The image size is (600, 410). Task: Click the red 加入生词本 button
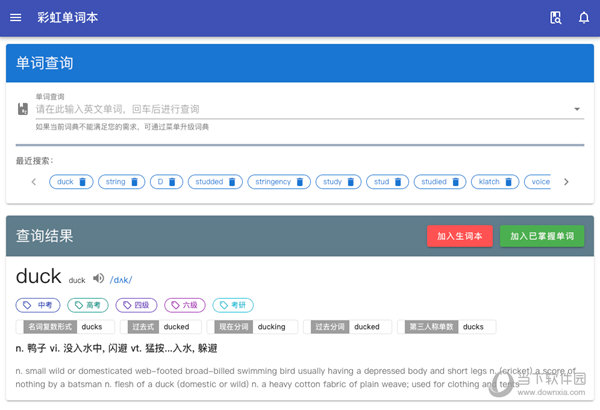[x=460, y=236]
